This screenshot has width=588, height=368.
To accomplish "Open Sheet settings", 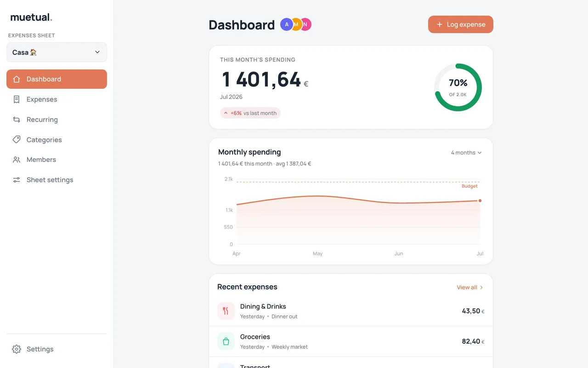I will coord(57,180).
